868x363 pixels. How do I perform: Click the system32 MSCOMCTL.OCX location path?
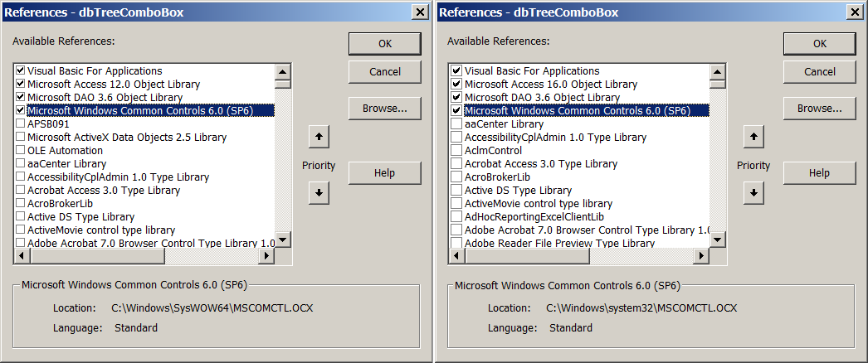[x=641, y=307]
